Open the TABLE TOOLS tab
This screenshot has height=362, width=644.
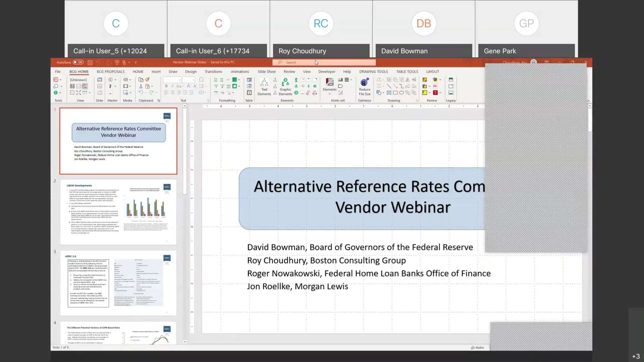(x=407, y=72)
